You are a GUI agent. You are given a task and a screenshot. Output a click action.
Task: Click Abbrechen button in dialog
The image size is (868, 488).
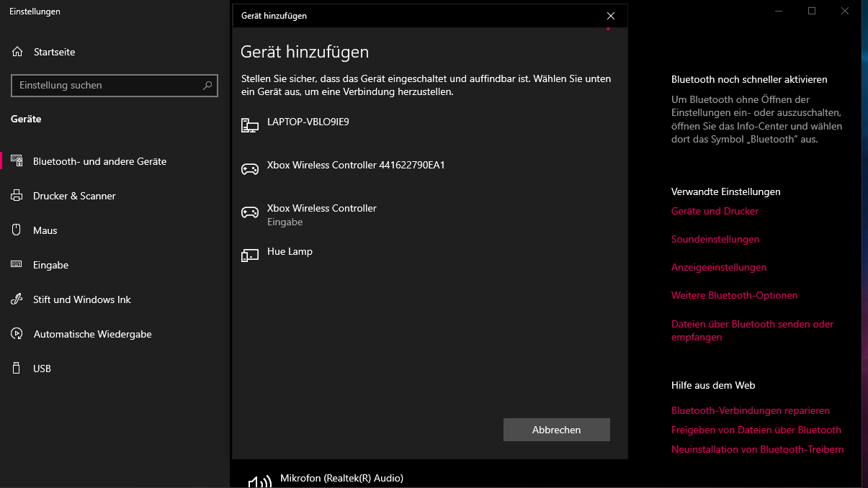pyautogui.click(x=557, y=430)
